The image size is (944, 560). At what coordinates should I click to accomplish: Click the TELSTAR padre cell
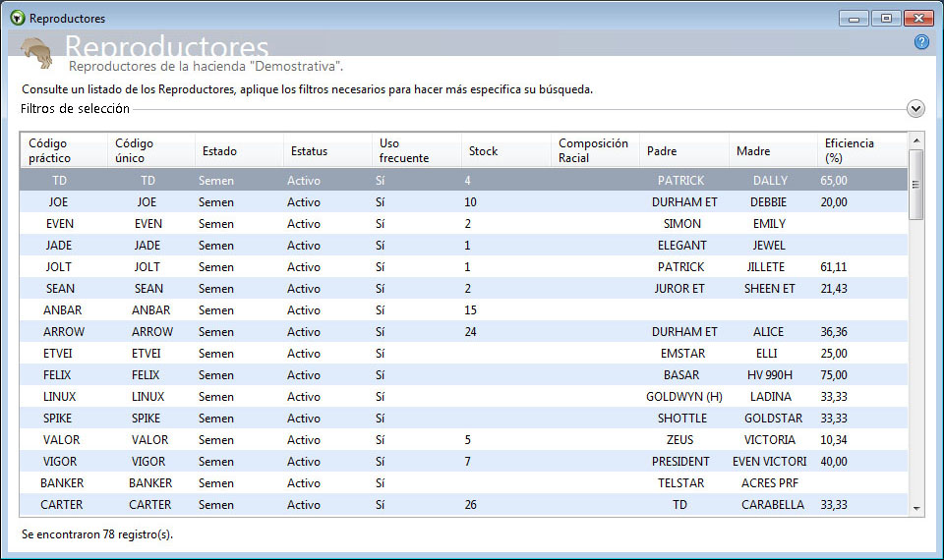pyautogui.click(x=682, y=483)
